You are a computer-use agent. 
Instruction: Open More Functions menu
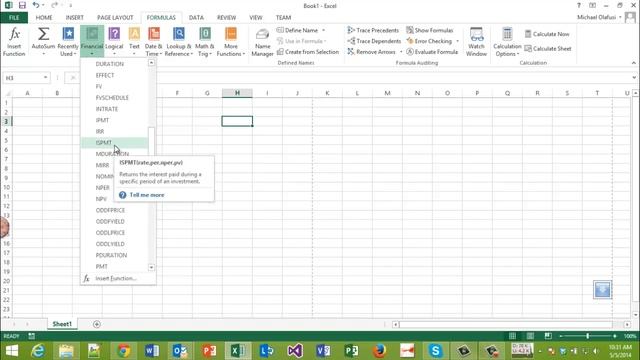pyautogui.click(x=231, y=41)
